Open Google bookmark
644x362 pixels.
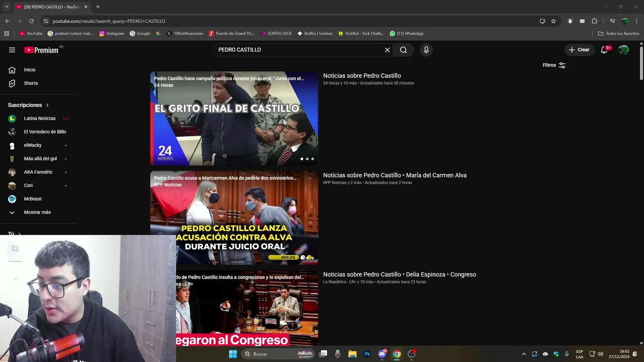(x=140, y=34)
